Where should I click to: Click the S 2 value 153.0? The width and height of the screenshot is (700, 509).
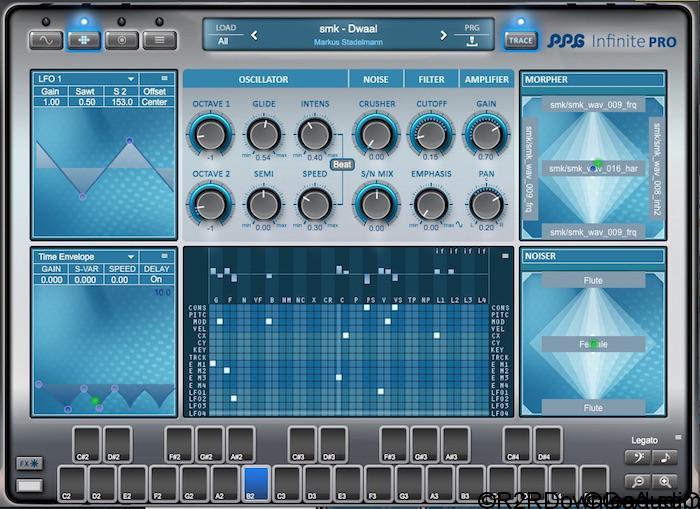[x=121, y=102]
